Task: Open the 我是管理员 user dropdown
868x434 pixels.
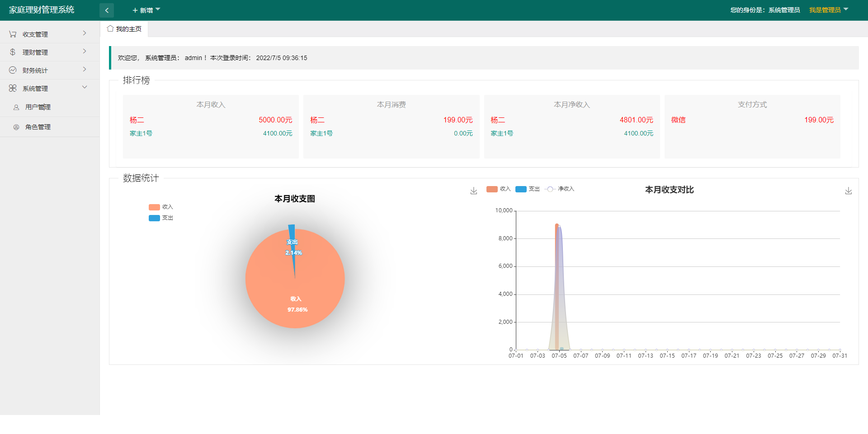Action: point(828,10)
